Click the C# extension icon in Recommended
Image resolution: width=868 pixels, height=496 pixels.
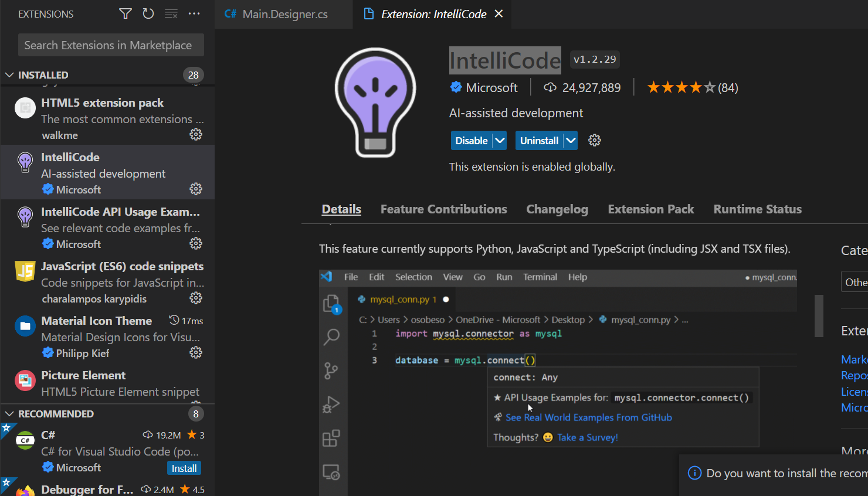[x=25, y=440]
